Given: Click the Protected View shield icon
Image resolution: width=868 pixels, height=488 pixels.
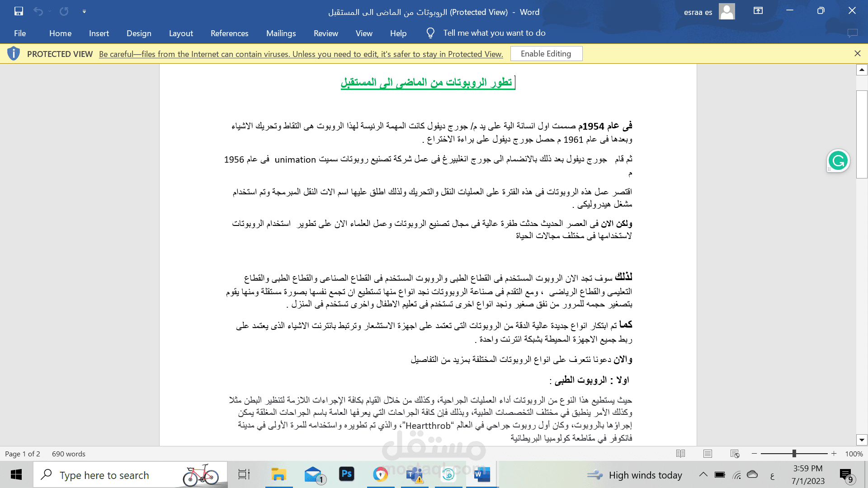Looking at the screenshot, I should [x=14, y=53].
